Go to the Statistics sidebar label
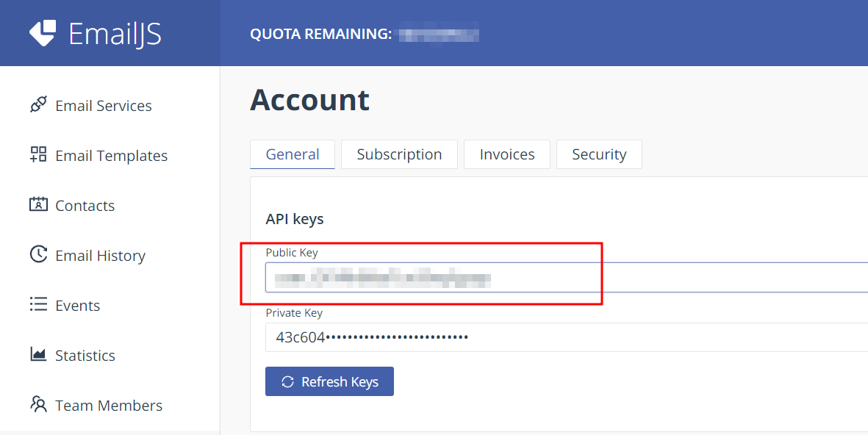The width and height of the screenshot is (868, 435). (85, 356)
